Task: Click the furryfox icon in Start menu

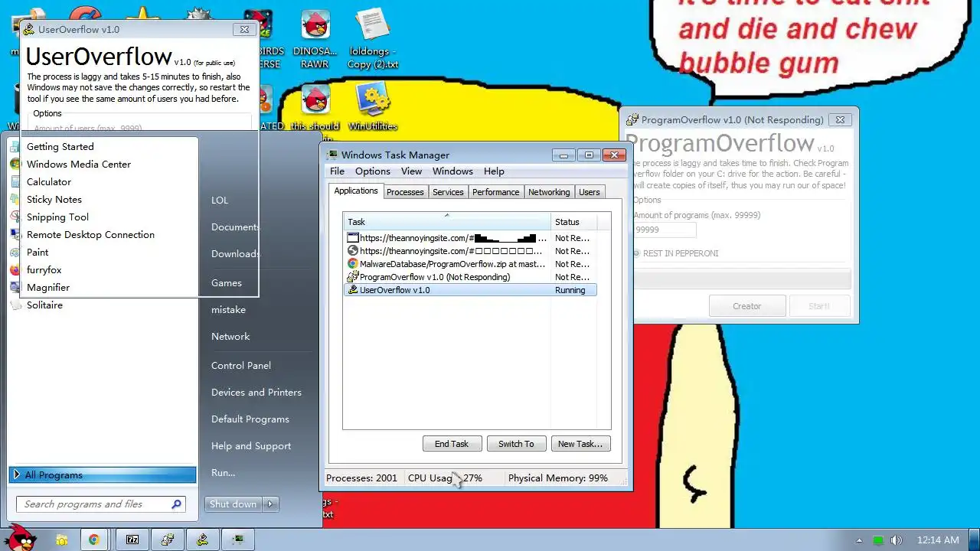Action: click(x=15, y=269)
